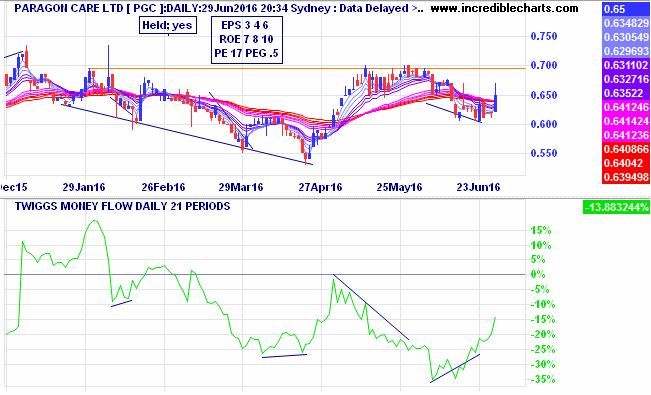
Task: Click the 0.550 price axis label
Action: pyautogui.click(x=544, y=153)
